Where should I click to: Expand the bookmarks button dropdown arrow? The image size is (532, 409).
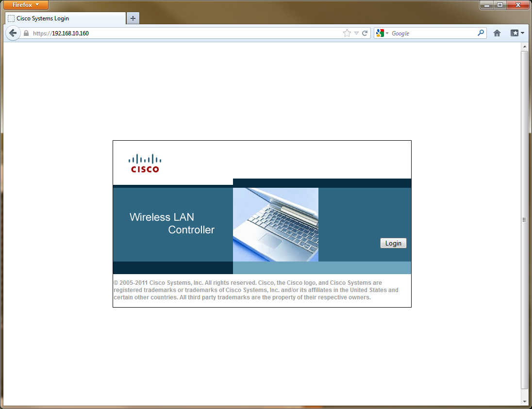point(522,33)
